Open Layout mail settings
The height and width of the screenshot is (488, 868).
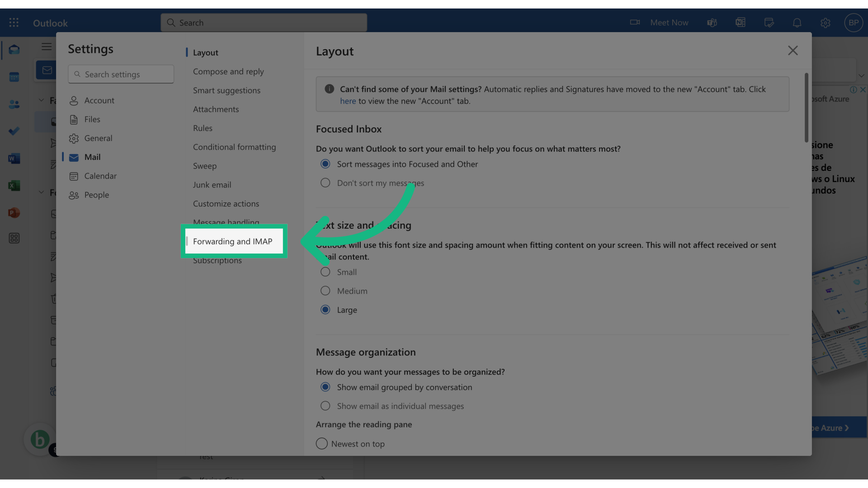click(x=206, y=52)
